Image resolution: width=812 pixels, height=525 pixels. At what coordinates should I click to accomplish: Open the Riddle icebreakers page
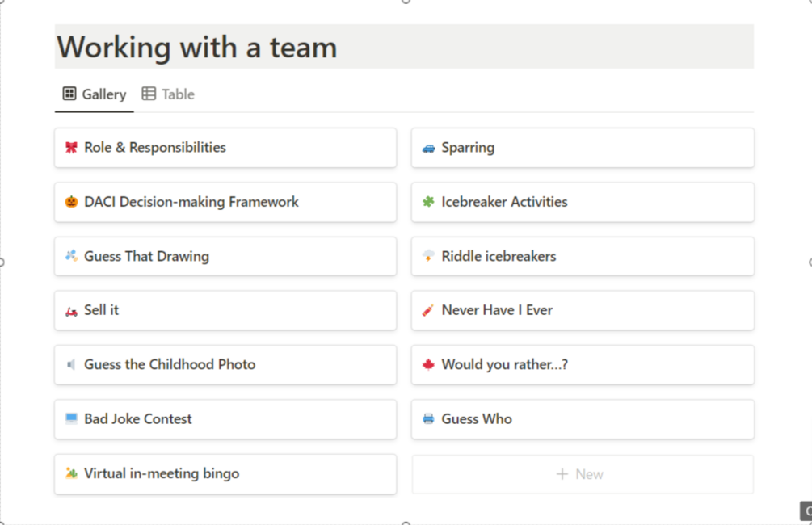[x=499, y=257]
